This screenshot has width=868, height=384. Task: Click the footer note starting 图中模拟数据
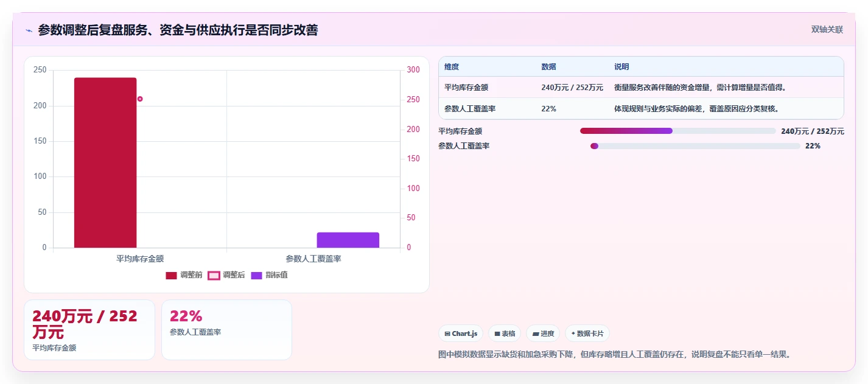[616, 354]
